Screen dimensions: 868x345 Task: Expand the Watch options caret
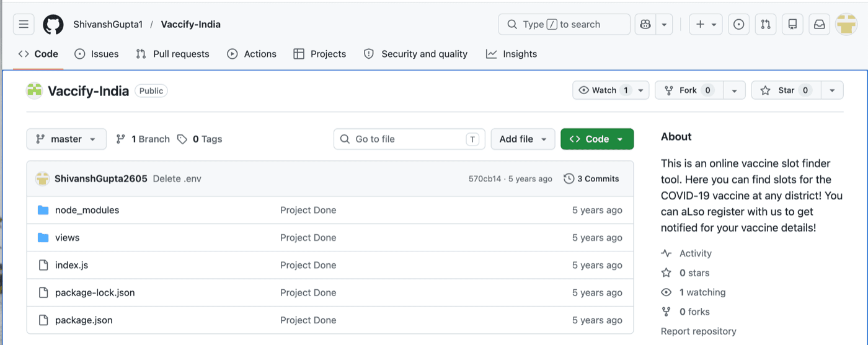(641, 90)
